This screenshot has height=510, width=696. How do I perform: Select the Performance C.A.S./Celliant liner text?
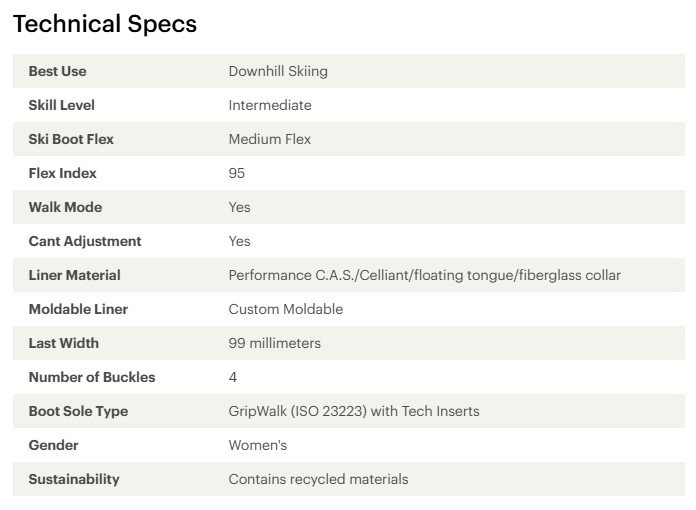424,275
